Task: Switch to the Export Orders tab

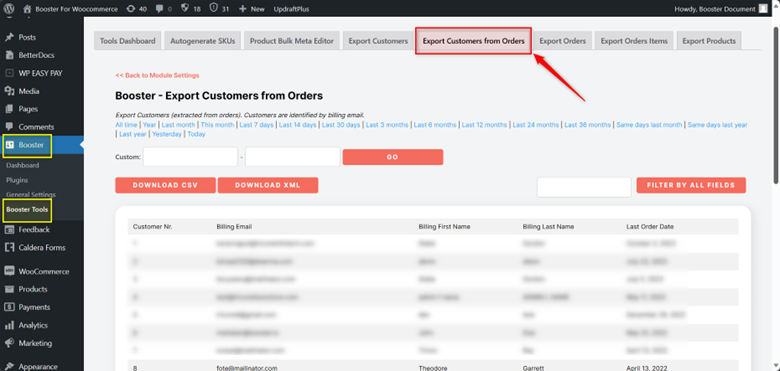Action: tap(563, 41)
